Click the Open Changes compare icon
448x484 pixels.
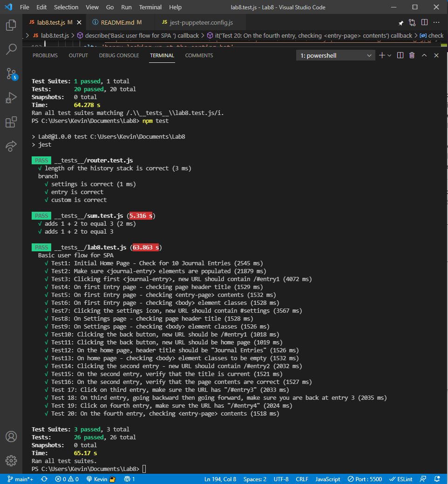412,22
